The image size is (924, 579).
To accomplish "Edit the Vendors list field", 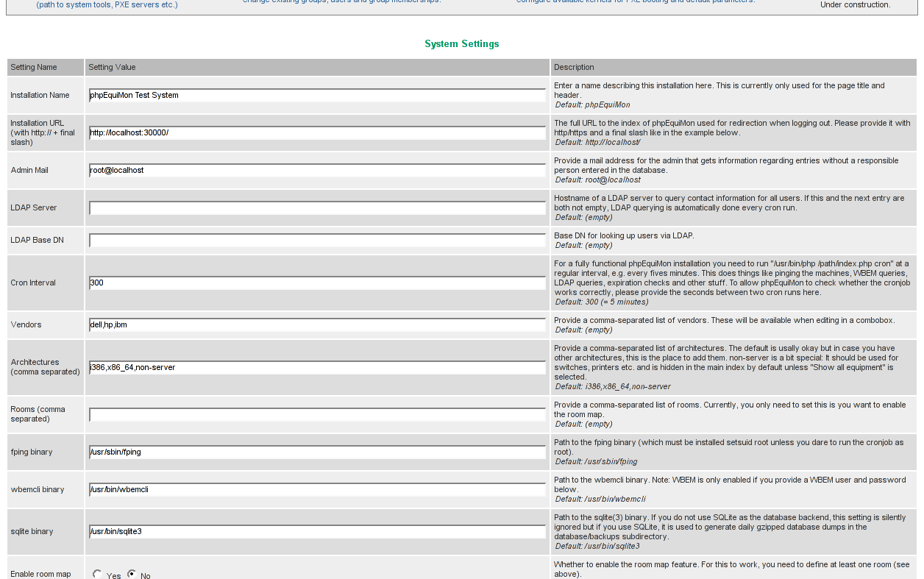I will 317,324.
